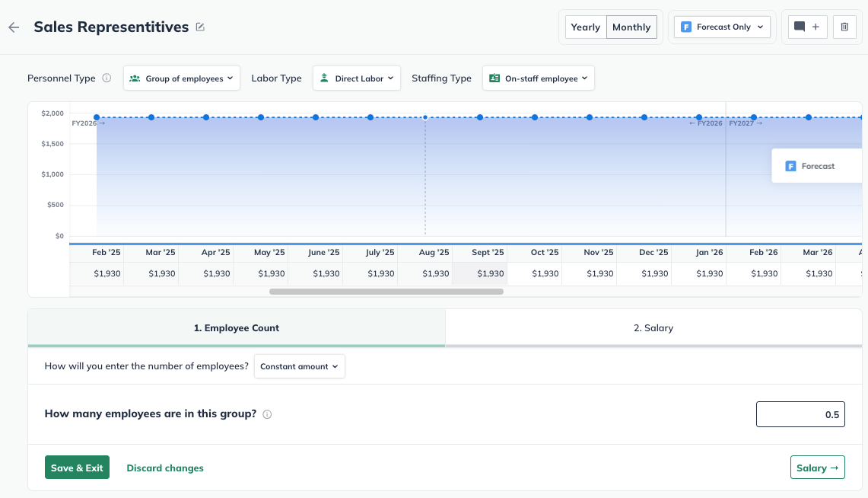Expand the Direct Labor dropdown

[357, 78]
